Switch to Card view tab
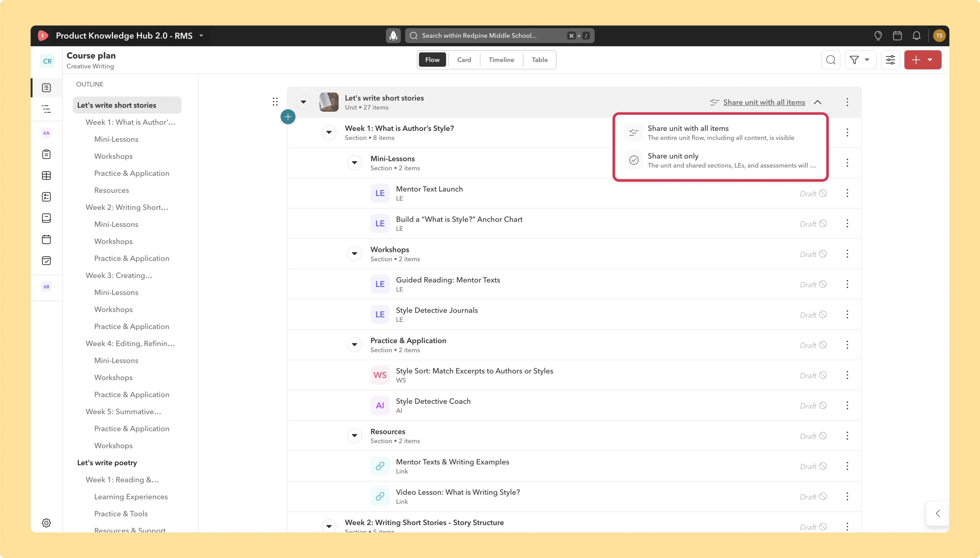This screenshot has height=558, width=980. [464, 60]
